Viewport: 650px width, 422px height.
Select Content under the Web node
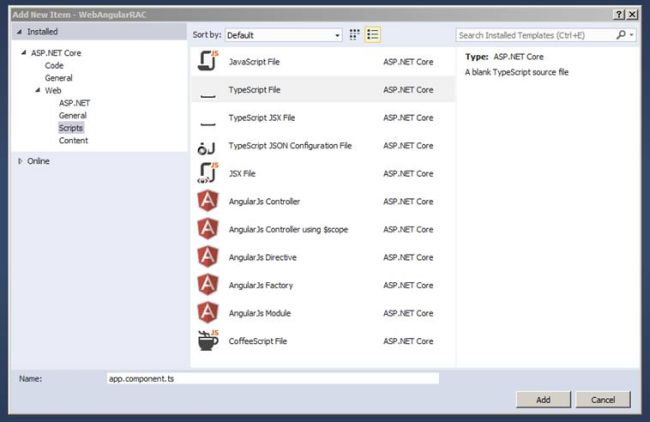click(73, 140)
